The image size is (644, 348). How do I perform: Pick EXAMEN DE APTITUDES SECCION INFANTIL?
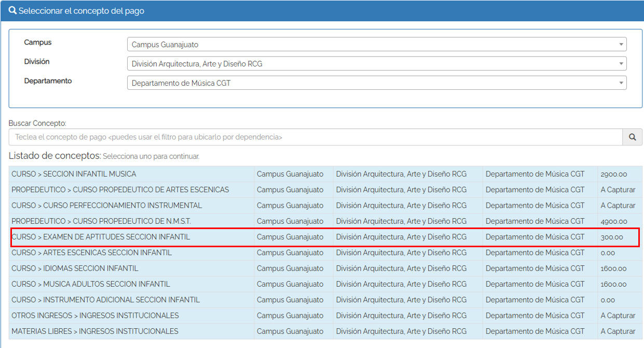(x=101, y=237)
